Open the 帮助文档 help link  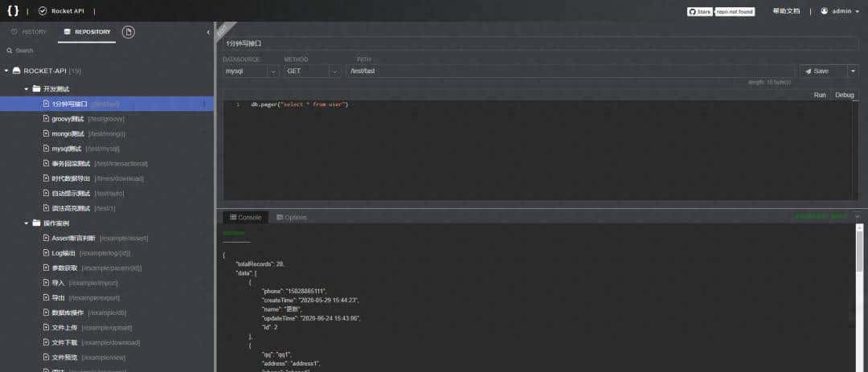click(786, 11)
